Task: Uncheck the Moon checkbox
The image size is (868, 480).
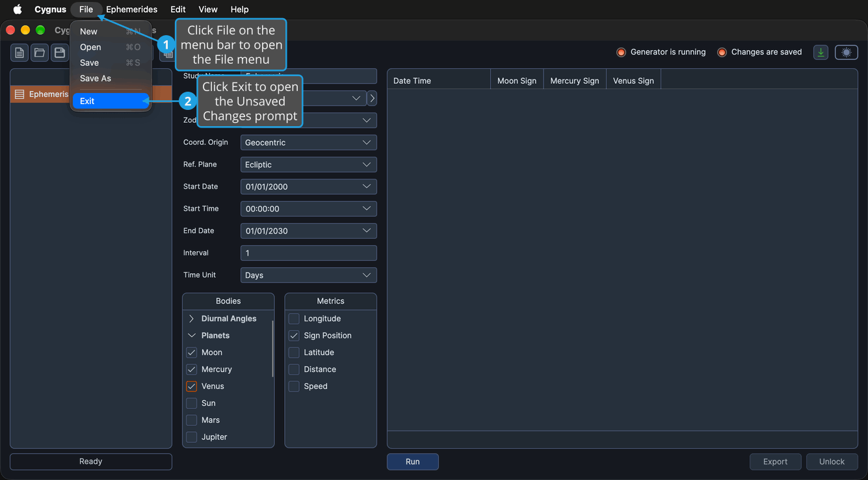Action: 192,353
